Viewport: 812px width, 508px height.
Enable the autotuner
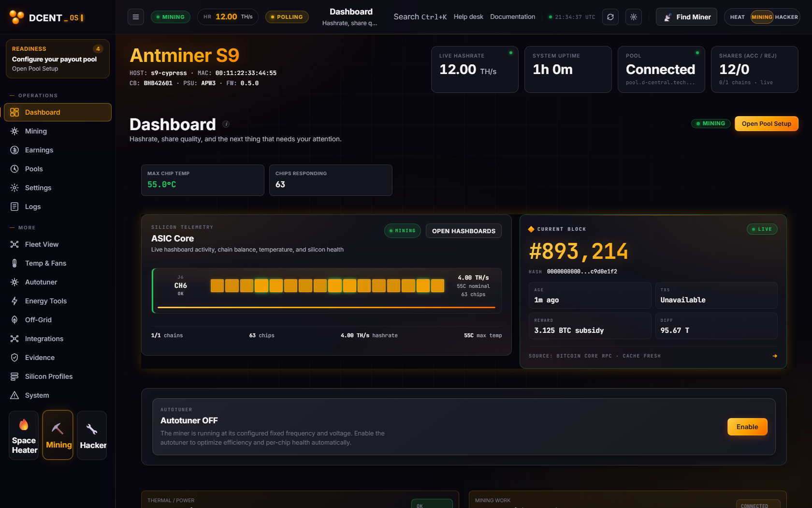point(747,427)
